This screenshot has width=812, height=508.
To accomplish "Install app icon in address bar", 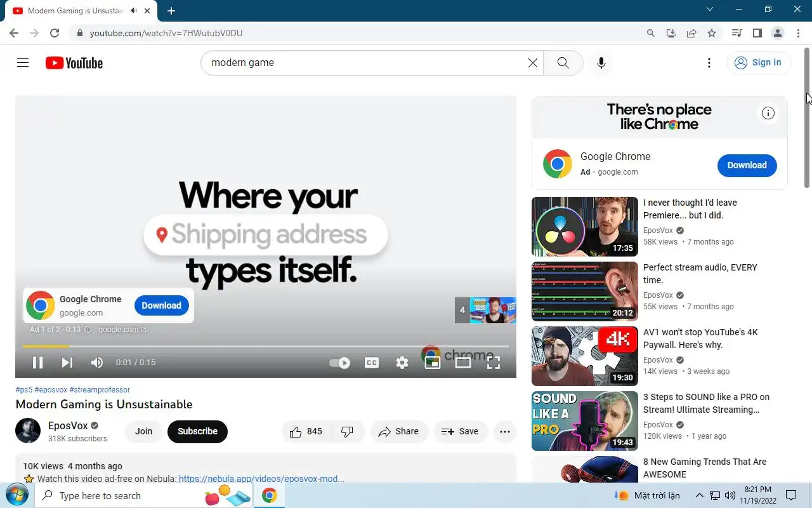I will [x=671, y=33].
